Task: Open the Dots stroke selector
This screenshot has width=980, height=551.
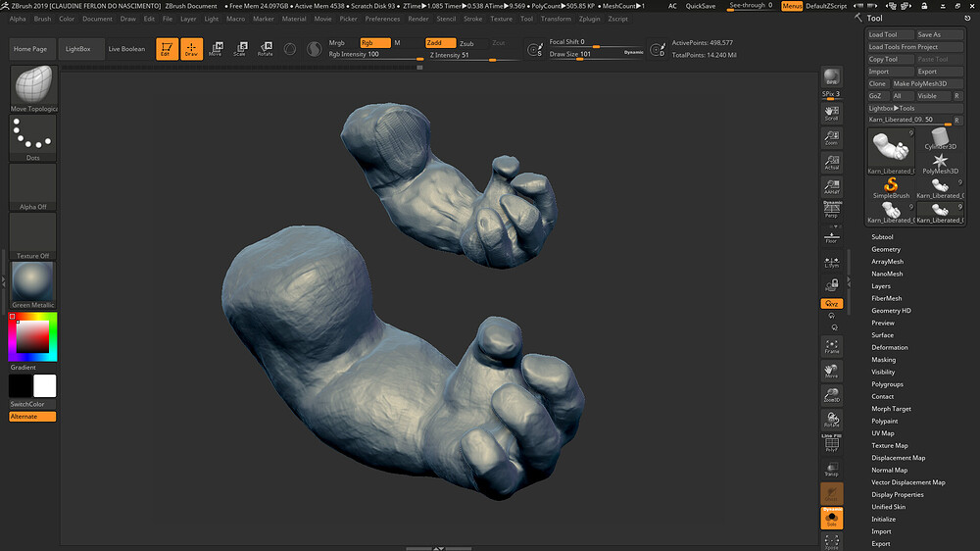Action: [33, 137]
